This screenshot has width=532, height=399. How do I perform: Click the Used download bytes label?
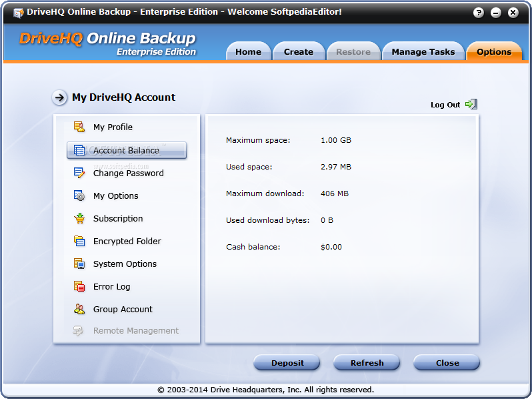(268, 220)
